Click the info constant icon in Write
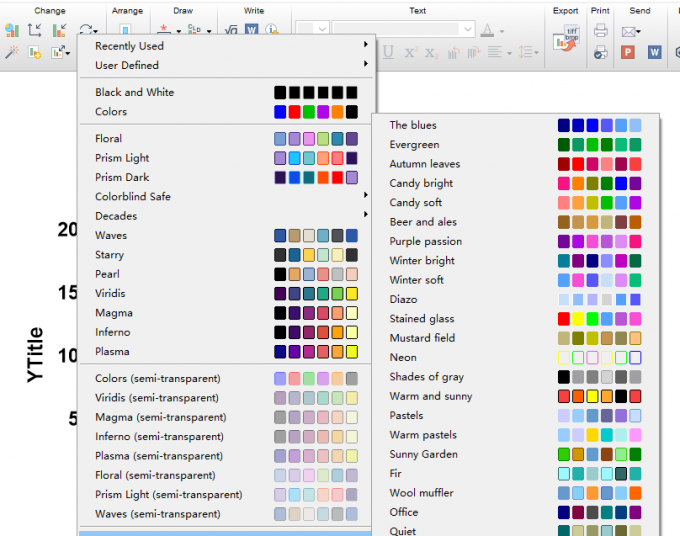 pyautogui.click(x=272, y=29)
